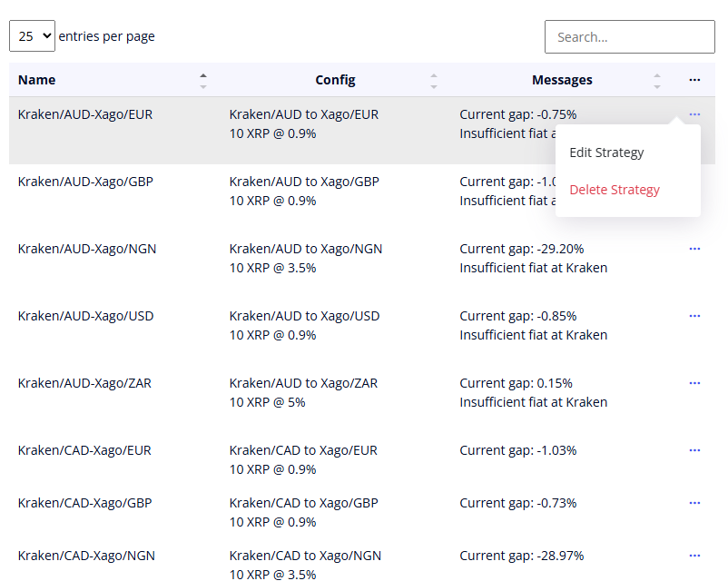Choose Delete Strategy from the context menu
Screen dimensions: 728x581
click(615, 190)
